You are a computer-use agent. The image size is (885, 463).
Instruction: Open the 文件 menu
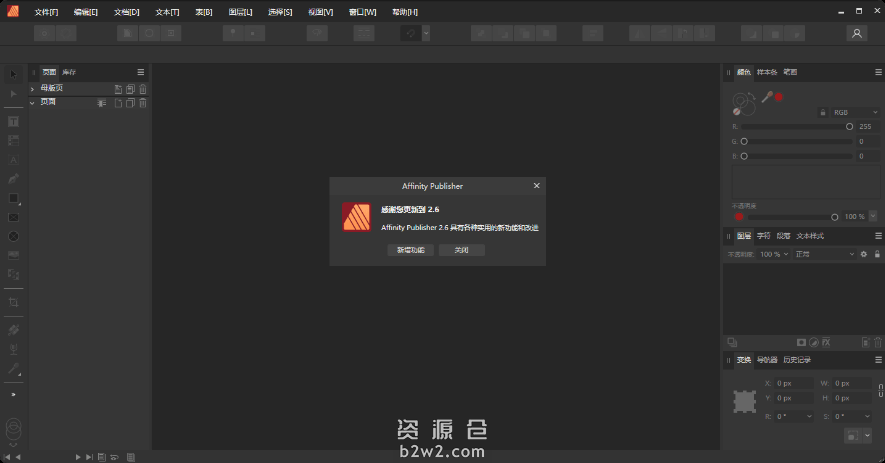click(x=46, y=11)
